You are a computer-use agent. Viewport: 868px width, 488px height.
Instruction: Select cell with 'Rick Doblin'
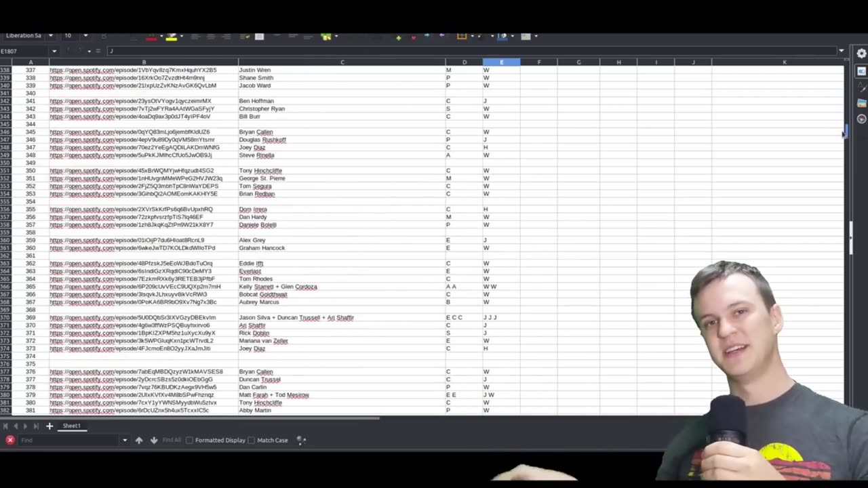tap(254, 333)
